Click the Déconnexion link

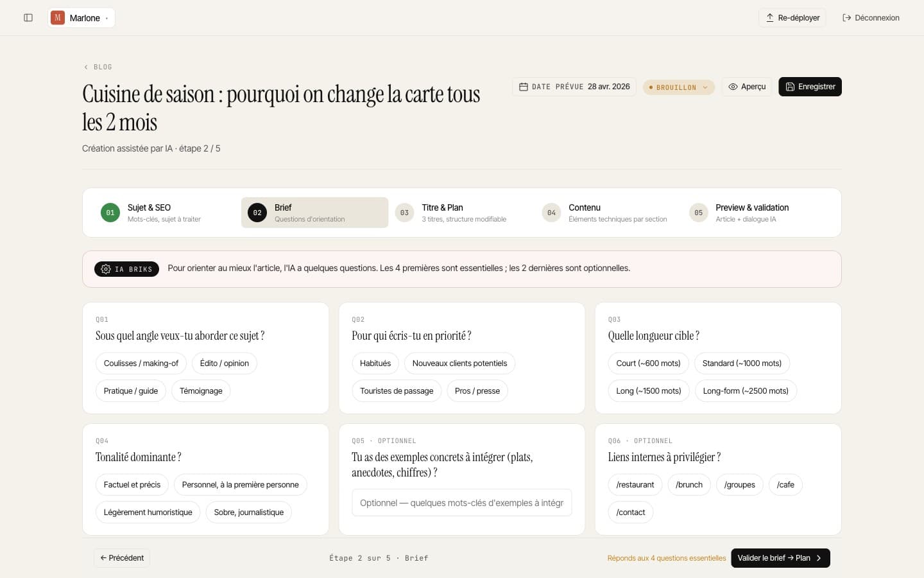pyautogui.click(x=871, y=18)
